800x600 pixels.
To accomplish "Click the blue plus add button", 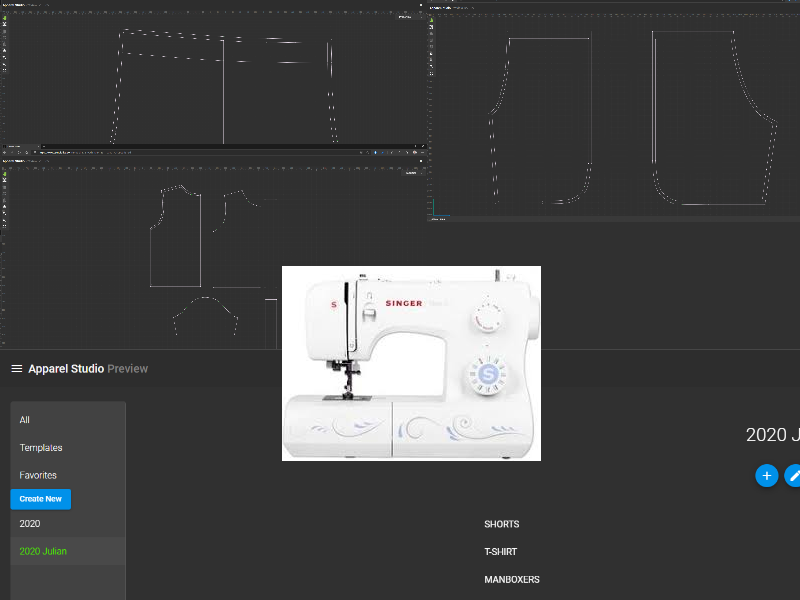I will tap(766, 476).
